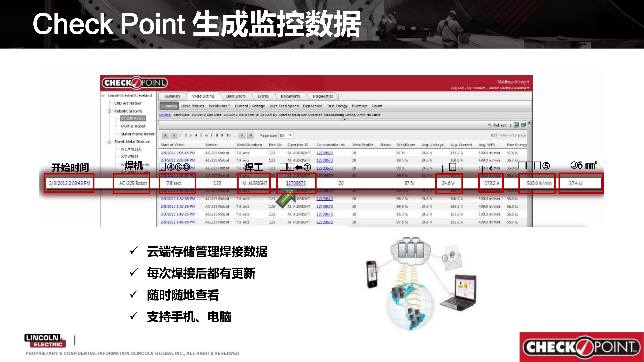644x362 pixels.
Task: Click the Log Out link
Action: click(457, 88)
